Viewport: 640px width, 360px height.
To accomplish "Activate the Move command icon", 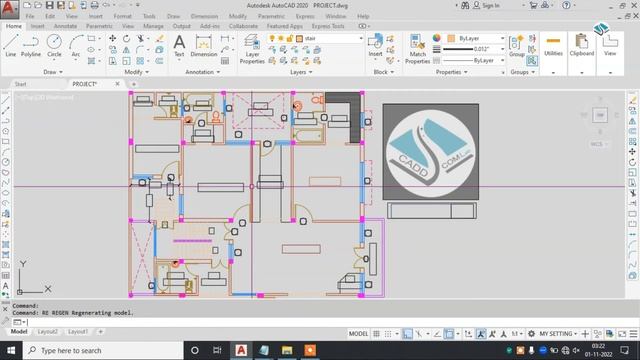I will coord(113,38).
